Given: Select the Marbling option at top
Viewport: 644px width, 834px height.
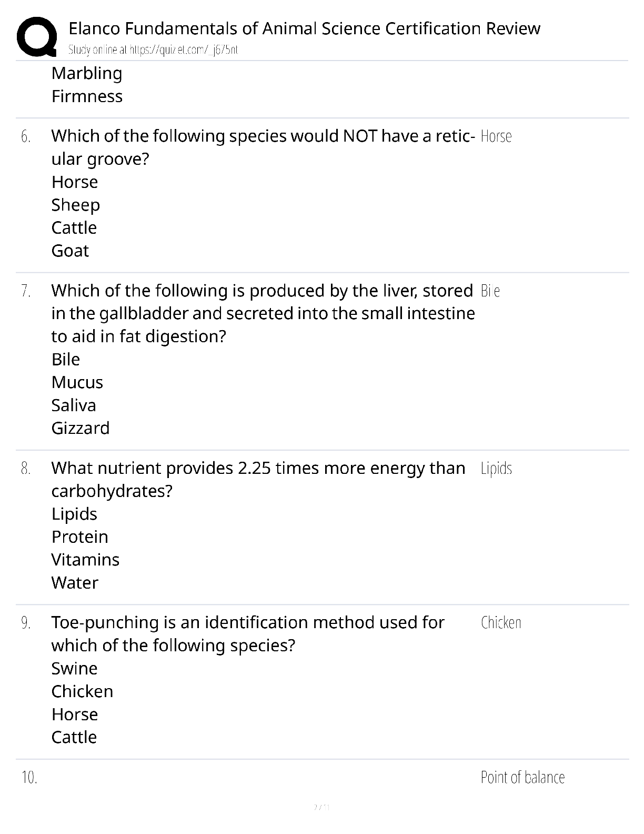Looking at the screenshot, I should tap(87, 74).
